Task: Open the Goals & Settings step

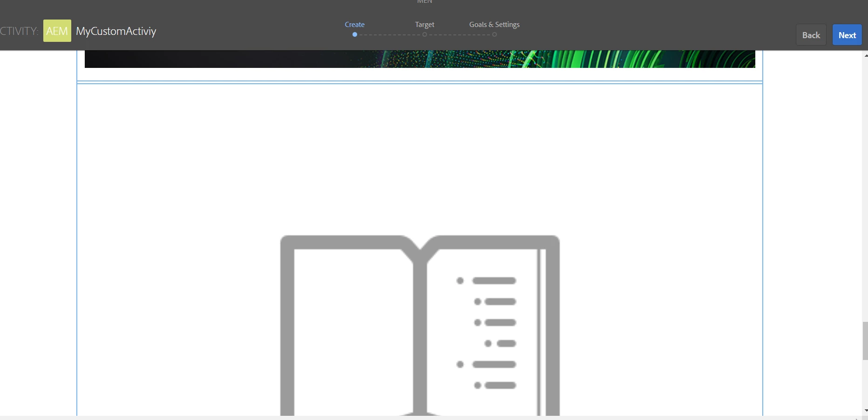Action: click(494, 25)
